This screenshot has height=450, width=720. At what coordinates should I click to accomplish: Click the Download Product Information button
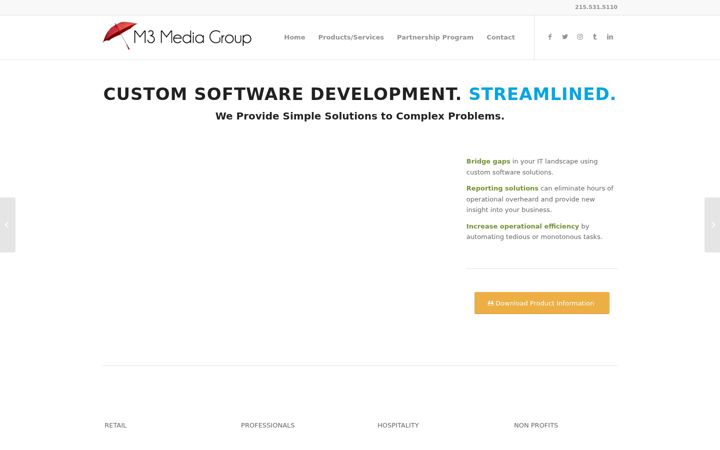click(x=542, y=303)
